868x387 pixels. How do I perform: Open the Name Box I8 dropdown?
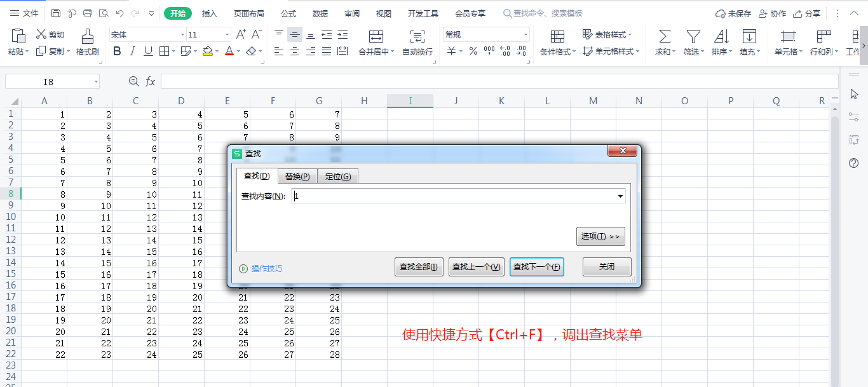click(x=96, y=81)
